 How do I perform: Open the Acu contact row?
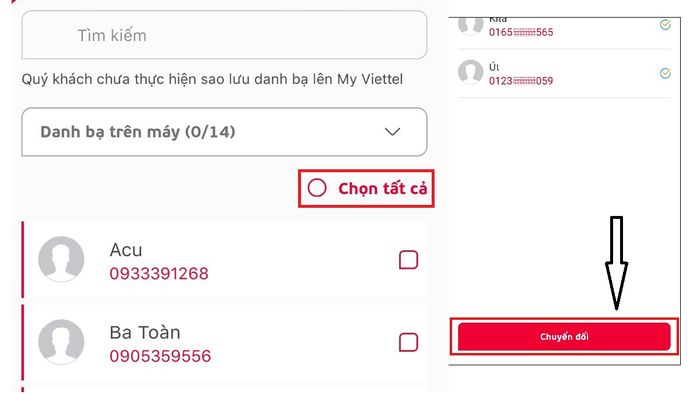pos(225,260)
